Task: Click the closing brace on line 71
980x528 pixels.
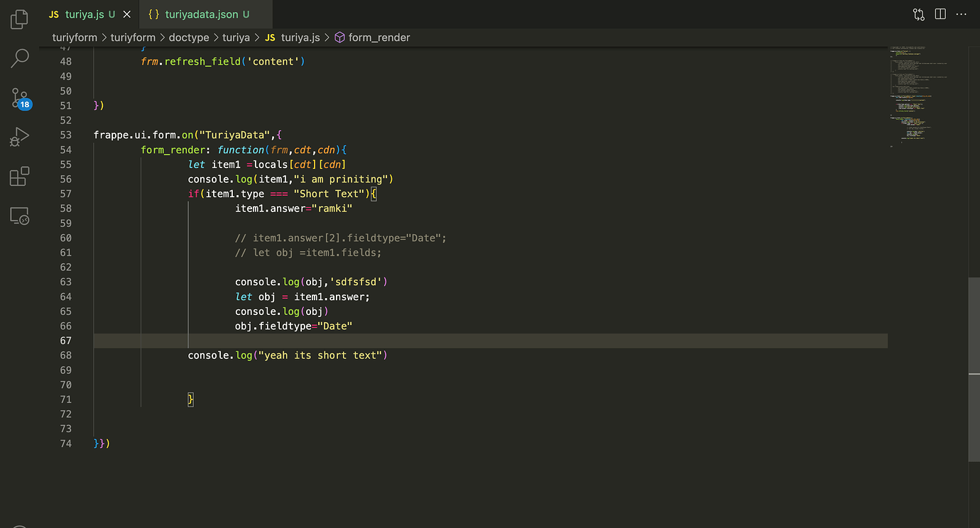Action: 191,400
